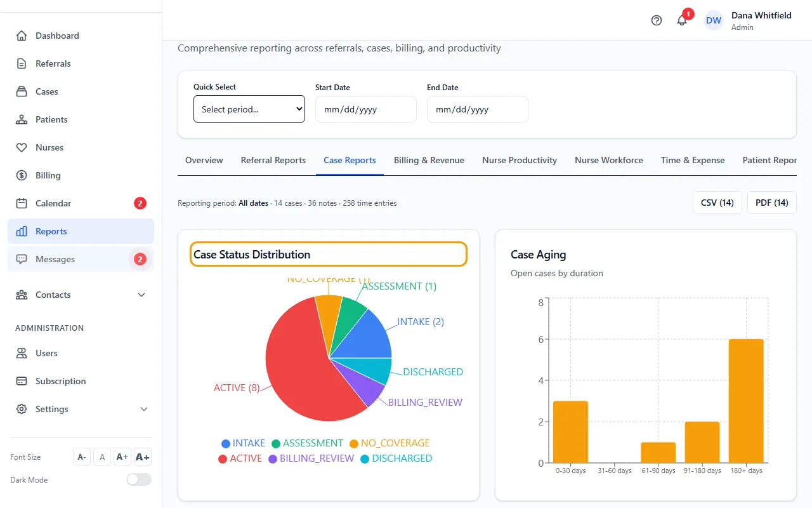
Task: Click the Reports bar chart icon
Action: tap(22, 231)
